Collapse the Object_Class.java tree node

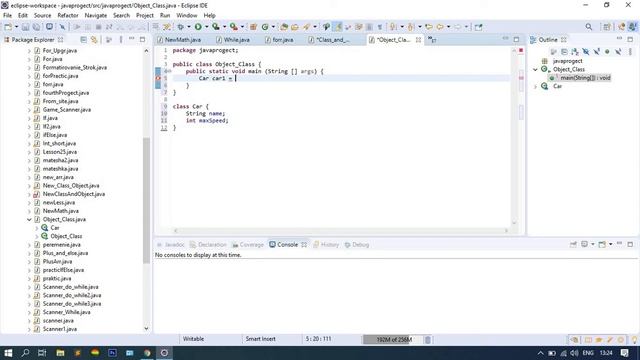pos(29,220)
